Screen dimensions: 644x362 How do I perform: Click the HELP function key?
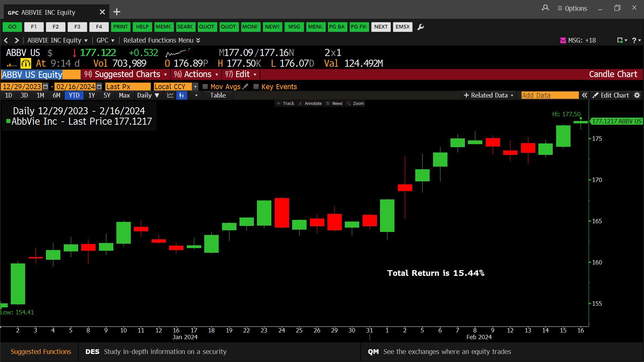(142, 27)
